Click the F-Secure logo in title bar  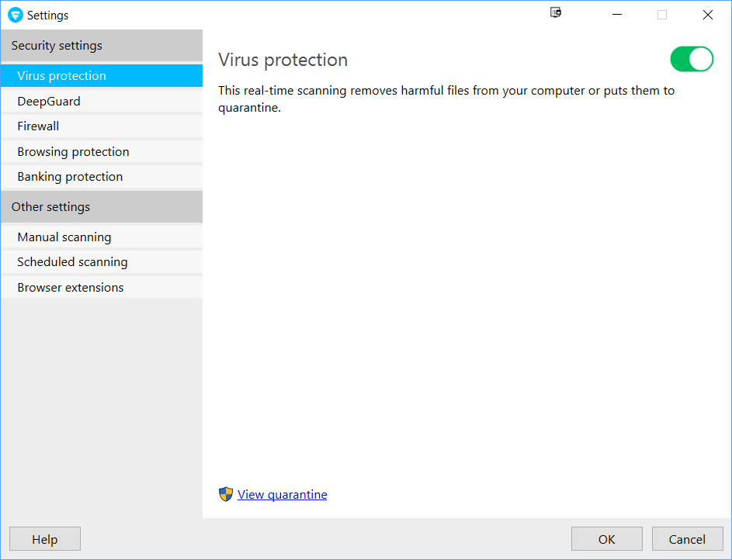click(16, 15)
